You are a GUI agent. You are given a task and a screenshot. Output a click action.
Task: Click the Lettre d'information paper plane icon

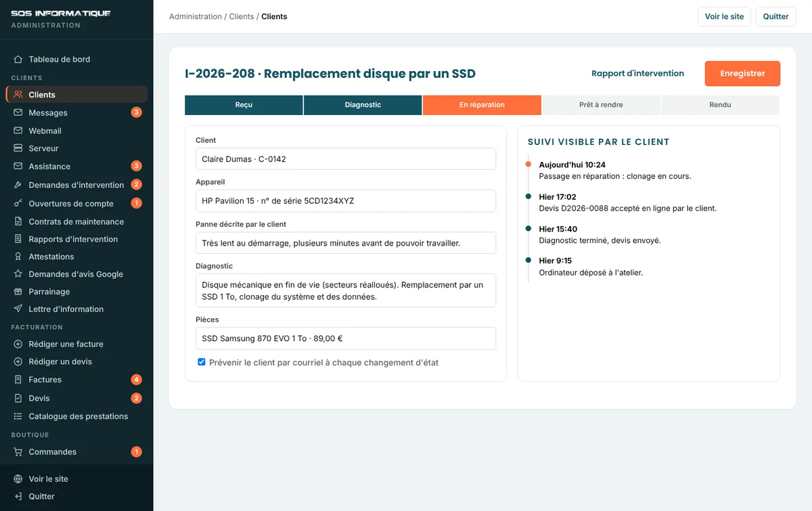coord(18,309)
